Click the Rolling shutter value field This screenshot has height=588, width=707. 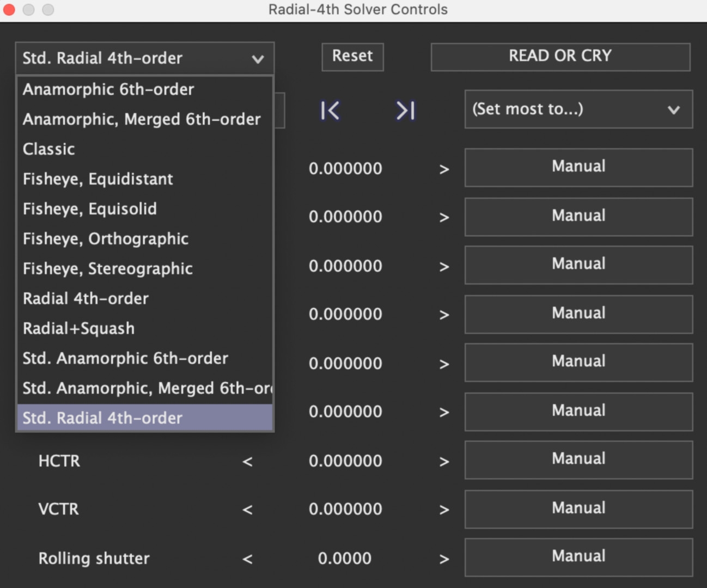pyautogui.click(x=345, y=559)
